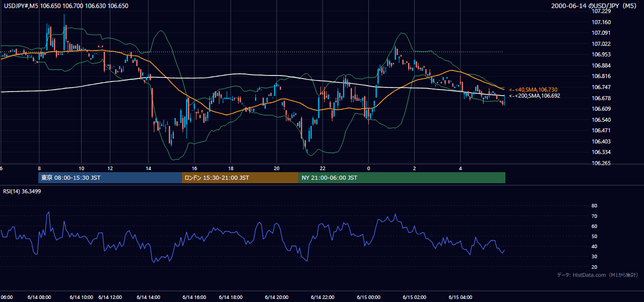This screenshot has width=644, height=302.
Task: Click the bottom time label 6/14 18:00
Action: pyautogui.click(x=230, y=297)
